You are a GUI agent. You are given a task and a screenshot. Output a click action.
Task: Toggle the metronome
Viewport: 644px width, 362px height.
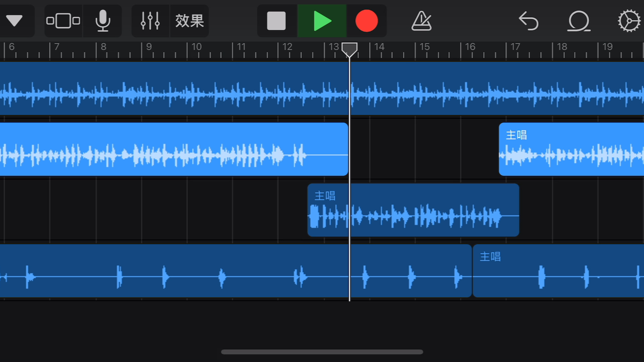422,21
